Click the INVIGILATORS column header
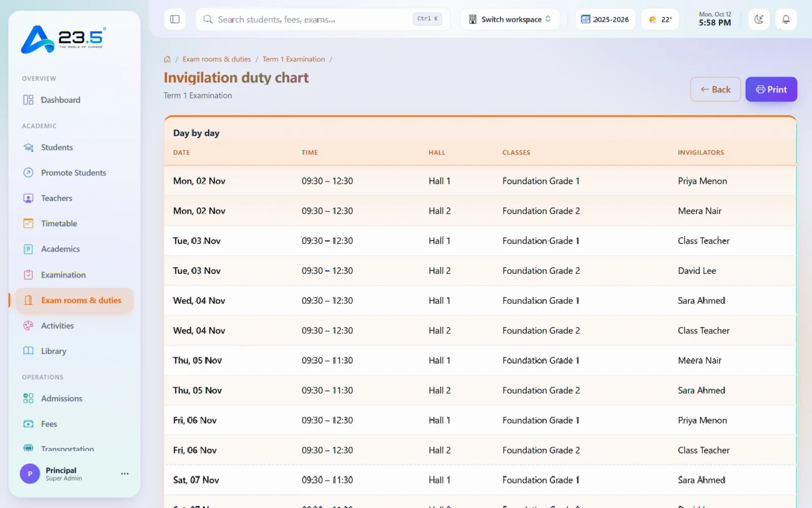 pos(701,152)
